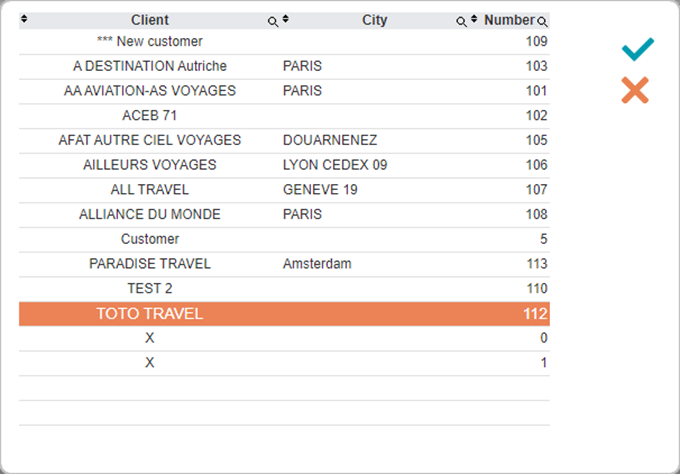Click city DOUARNENEZ cell
Screen dimensions: 680x474
(330, 140)
